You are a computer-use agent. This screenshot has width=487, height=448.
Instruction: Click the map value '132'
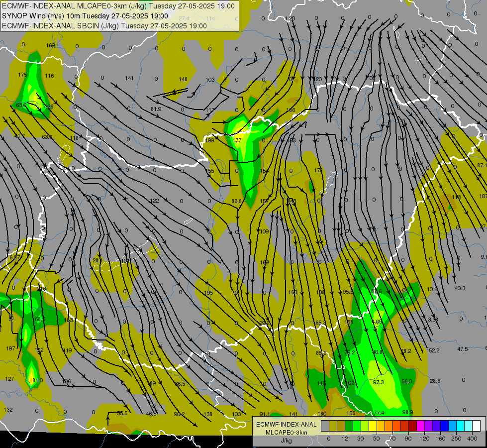pyautogui.click(x=8, y=410)
